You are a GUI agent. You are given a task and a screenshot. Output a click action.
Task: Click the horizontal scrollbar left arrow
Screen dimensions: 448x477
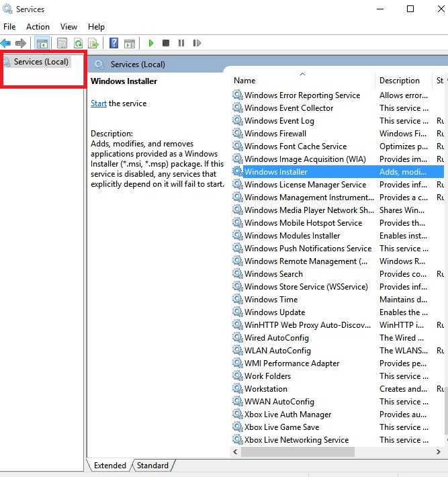(x=235, y=451)
